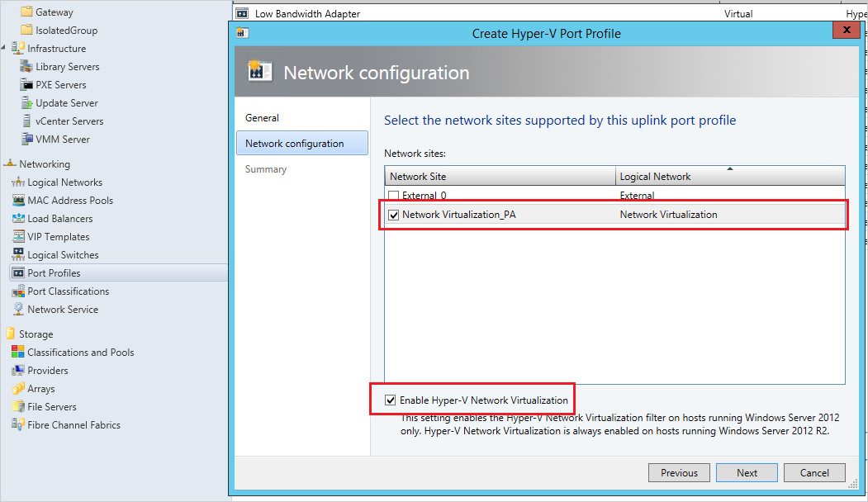This screenshot has height=502, width=868.
Task: Click the vCenter Servers icon
Action: (26, 121)
